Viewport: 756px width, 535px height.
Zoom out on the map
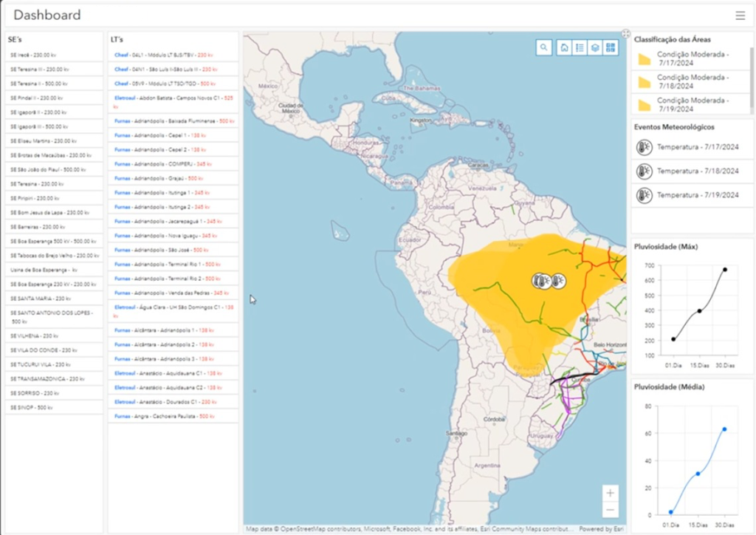tap(610, 510)
